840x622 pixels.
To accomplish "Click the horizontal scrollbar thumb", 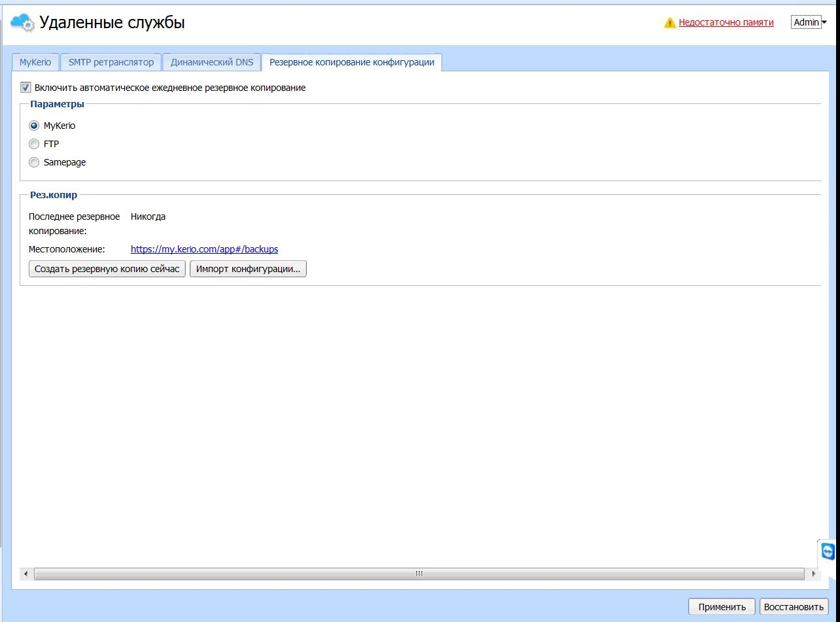I will click(x=419, y=574).
